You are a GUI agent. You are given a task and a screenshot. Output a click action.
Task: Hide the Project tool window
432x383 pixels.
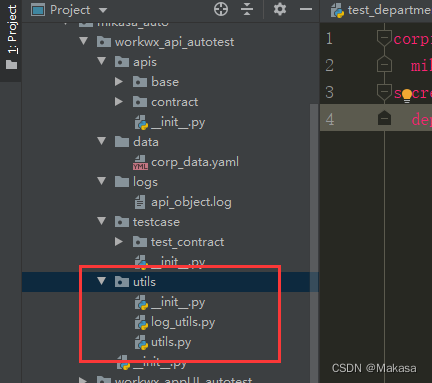[x=306, y=9]
